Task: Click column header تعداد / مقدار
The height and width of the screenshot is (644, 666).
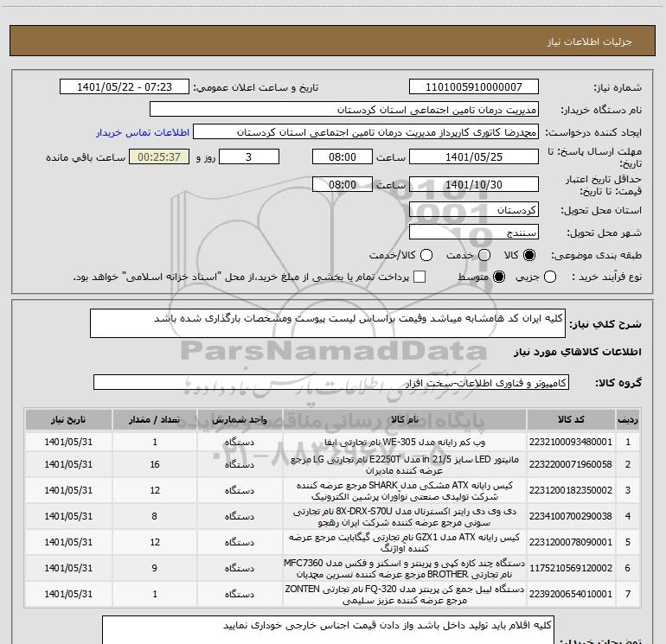Action: [155, 420]
